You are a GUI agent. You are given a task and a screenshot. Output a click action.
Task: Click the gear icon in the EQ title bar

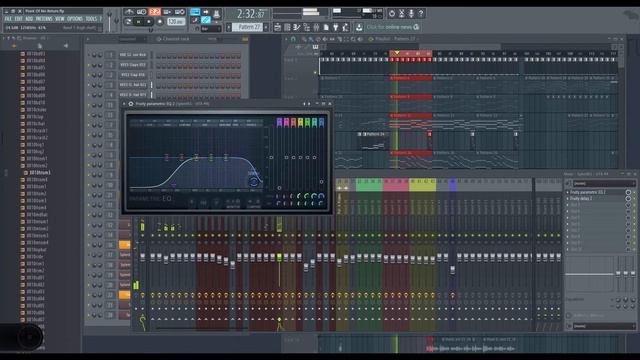click(131, 104)
